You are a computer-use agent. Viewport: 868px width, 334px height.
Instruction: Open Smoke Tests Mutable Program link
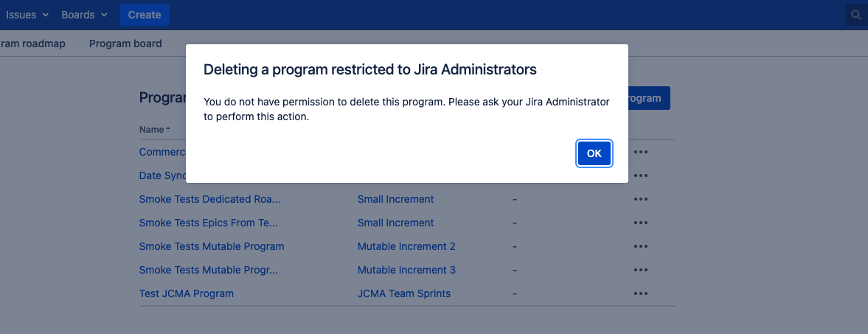tap(212, 246)
